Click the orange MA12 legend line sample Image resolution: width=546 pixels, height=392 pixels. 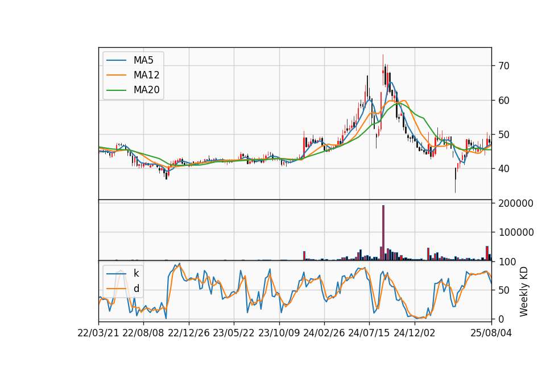[x=116, y=75]
